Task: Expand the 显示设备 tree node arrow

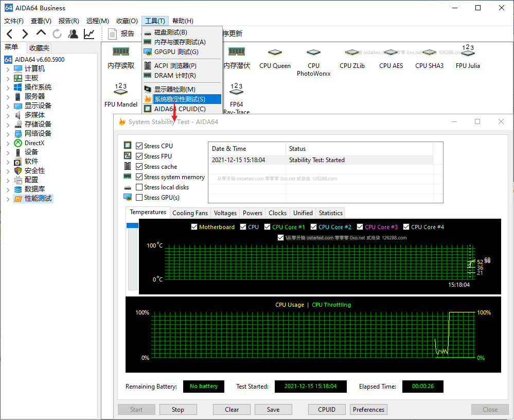Action: (x=8, y=106)
